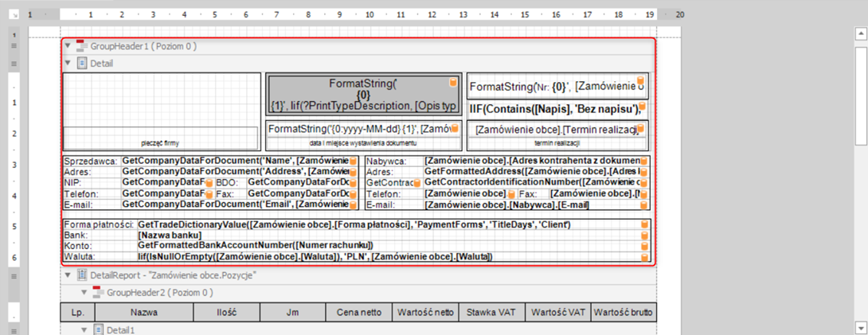The image size is (868, 335).
Task: Click the DetailReport band icon
Action: (81, 275)
